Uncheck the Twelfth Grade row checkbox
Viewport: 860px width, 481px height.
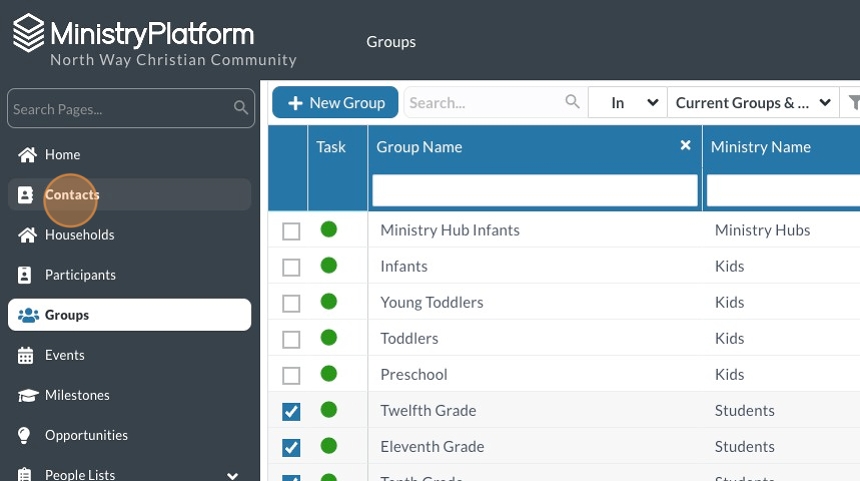(291, 411)
